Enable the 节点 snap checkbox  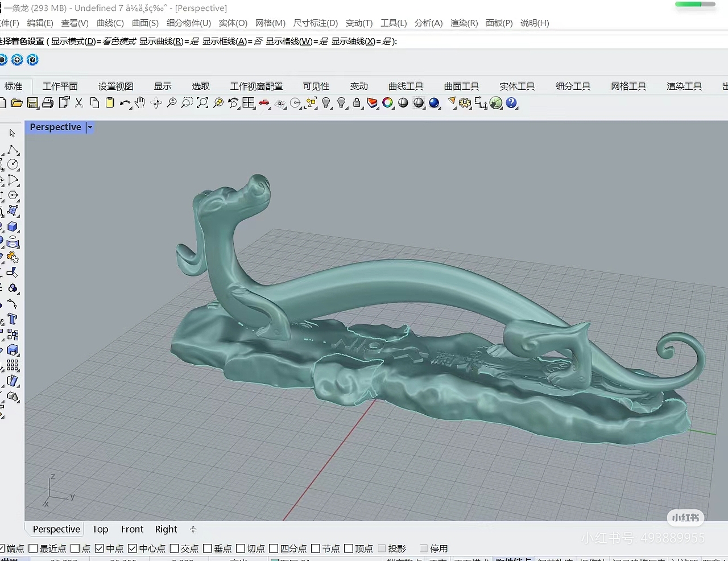coord(316,548)
